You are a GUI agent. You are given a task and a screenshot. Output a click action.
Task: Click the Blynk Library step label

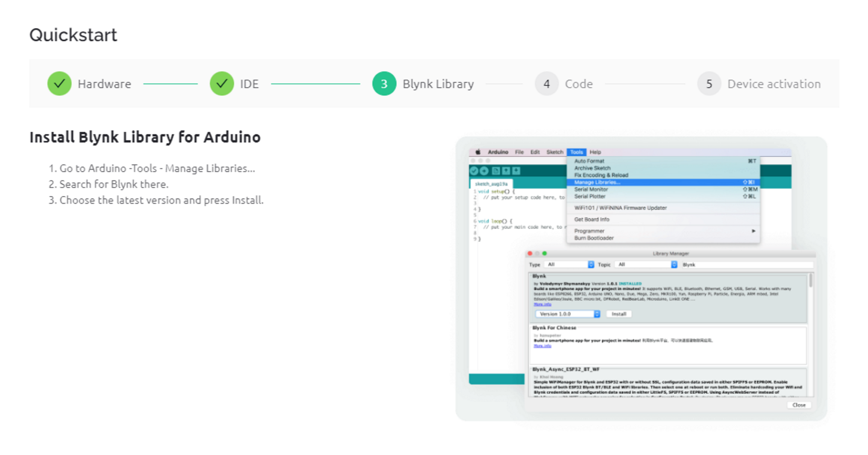(x=438, y=84)
